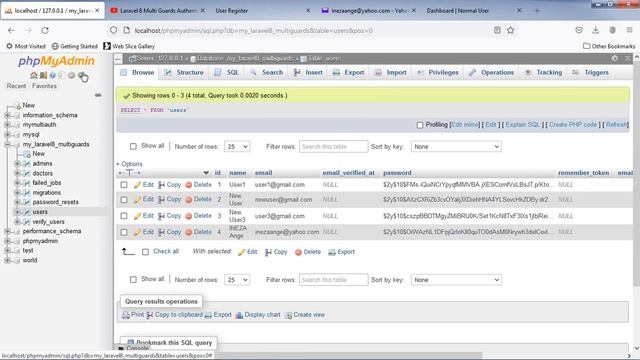The image size is (640, 360).
Task: Click Create view icon
Action: coord(288,315)
